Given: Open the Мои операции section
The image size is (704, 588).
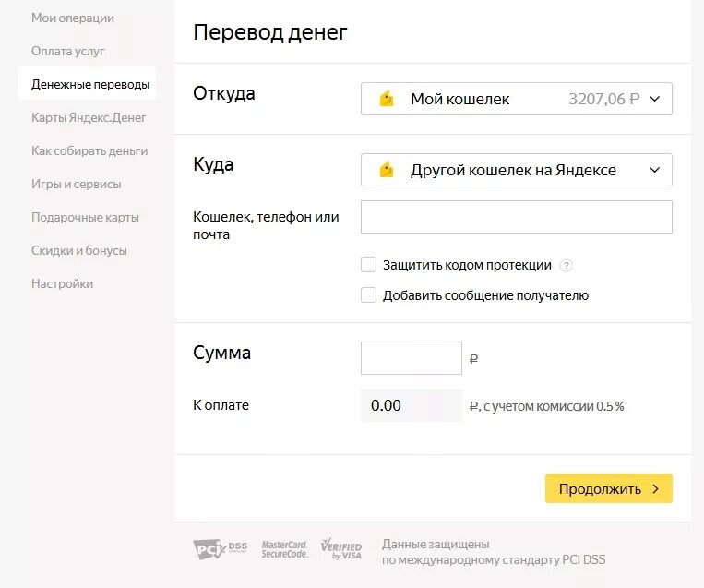Looking at the screenshot, I should click(73, 18).
